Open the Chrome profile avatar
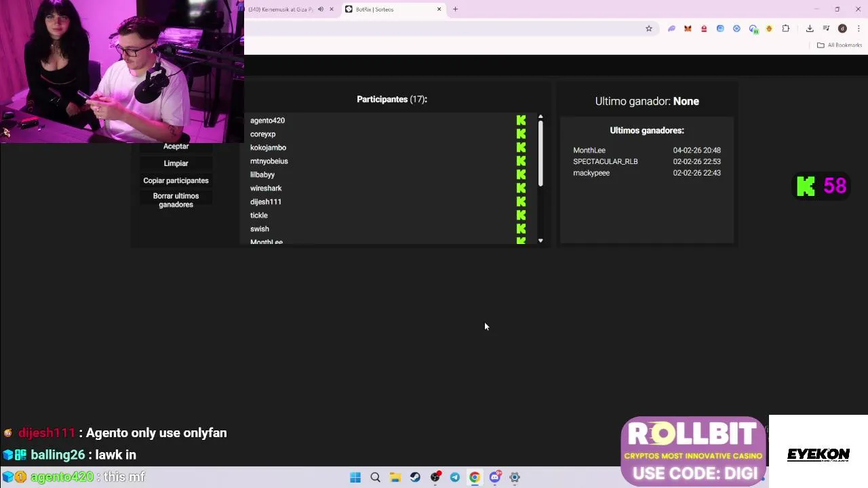The width and height of the screenshot is (868, 488). (x=842, y=28)
